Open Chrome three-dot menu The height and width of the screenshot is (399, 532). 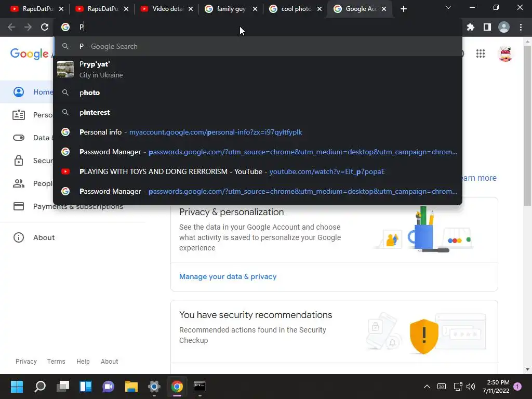[521, 27]
